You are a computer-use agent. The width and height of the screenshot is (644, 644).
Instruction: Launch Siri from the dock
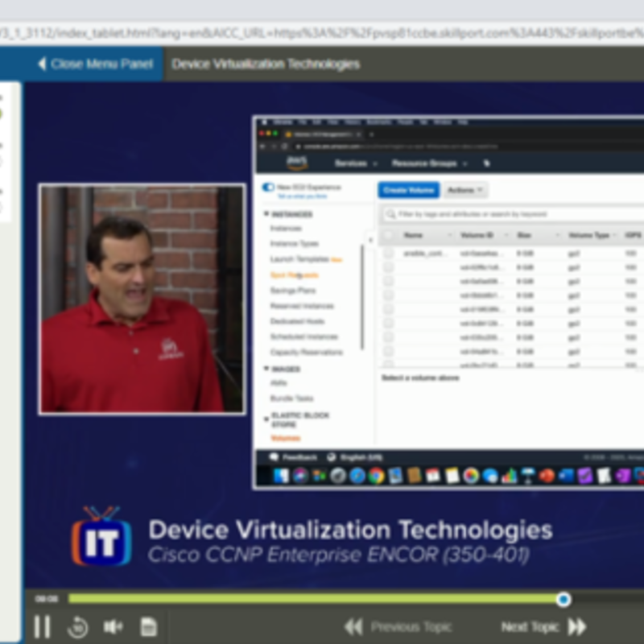[300, 476]
